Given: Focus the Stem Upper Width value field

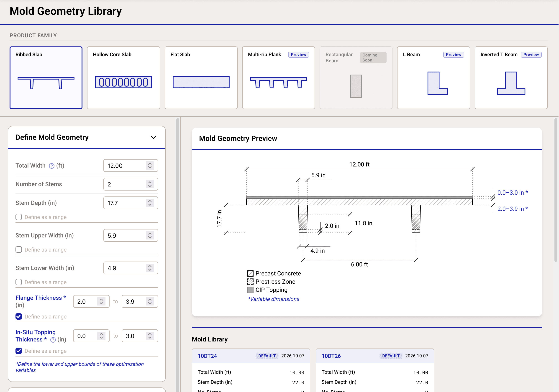Looking at the screenshot, I should tap(131, 235).
